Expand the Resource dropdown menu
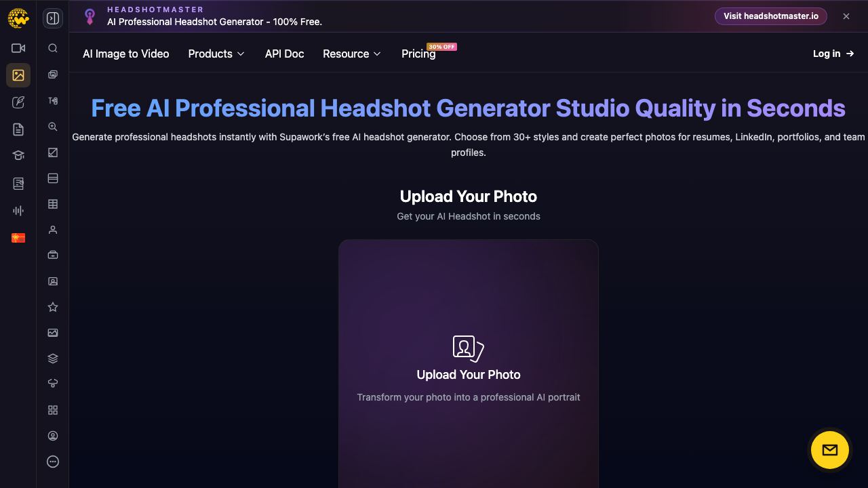This screenshot has width=868, height=488. point(352,54)
